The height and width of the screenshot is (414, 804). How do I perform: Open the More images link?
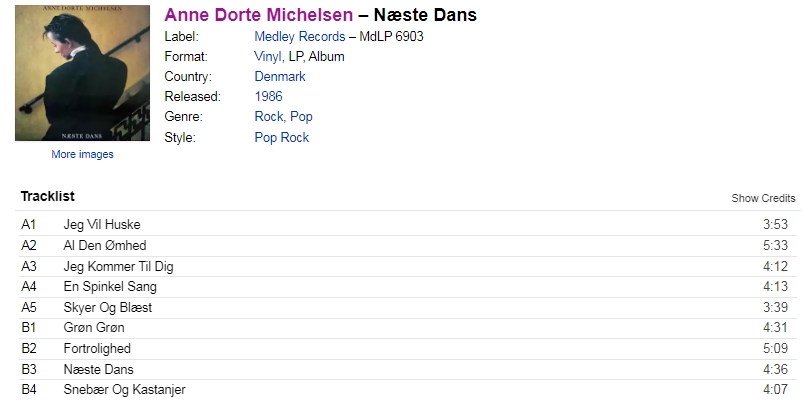tap(83, 154)
